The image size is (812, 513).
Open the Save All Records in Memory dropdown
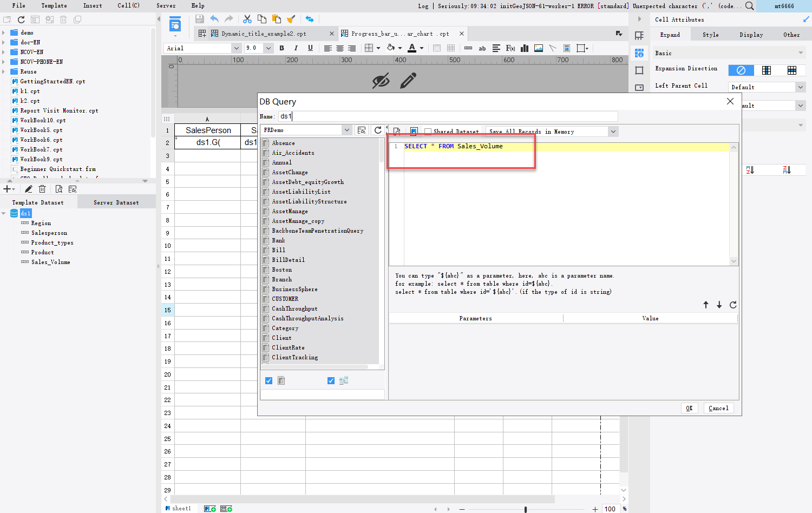(612, 131)
